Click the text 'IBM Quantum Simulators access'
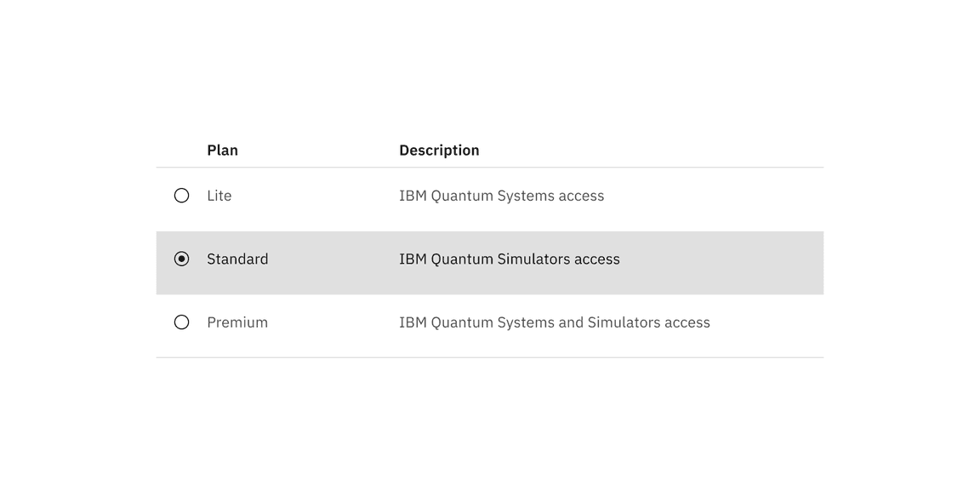This screenshot has height=490, width=980. pos(510,259)
